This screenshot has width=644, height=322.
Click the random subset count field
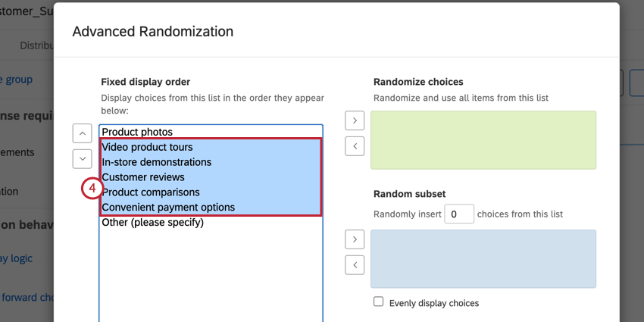[458, 214]
